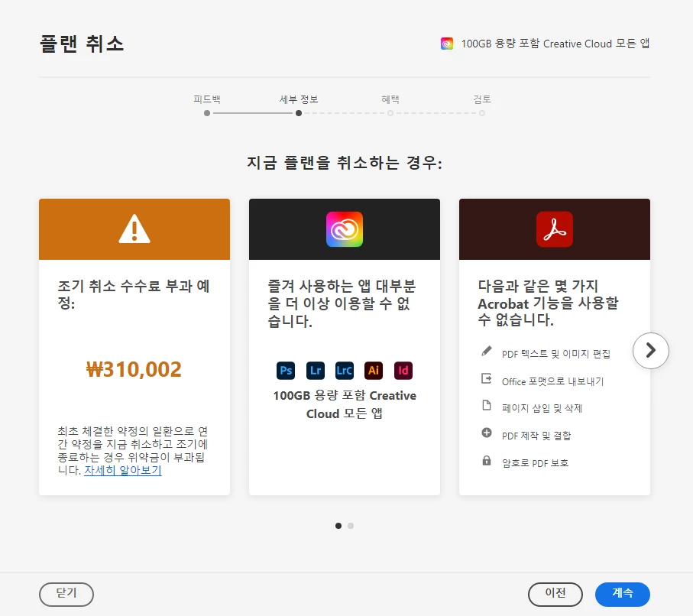The image size is (693, 616).
Task: Click the 암호로 PDF 보호 item
Action: click(535, 463)
